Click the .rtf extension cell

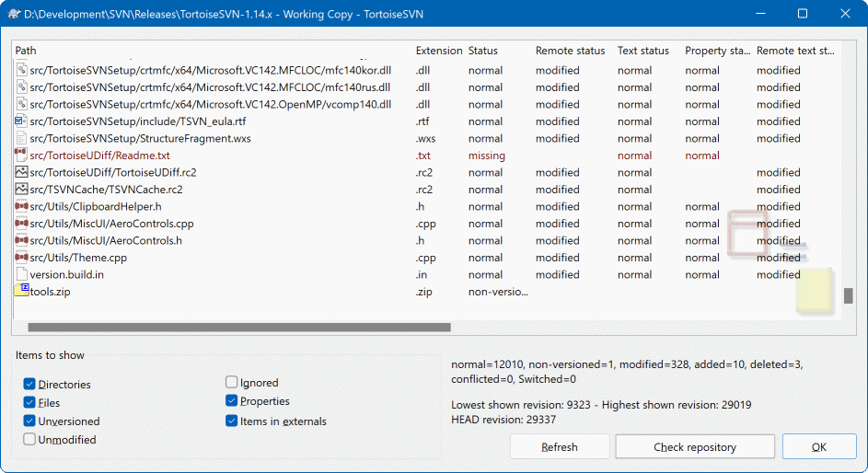[422, 121]
